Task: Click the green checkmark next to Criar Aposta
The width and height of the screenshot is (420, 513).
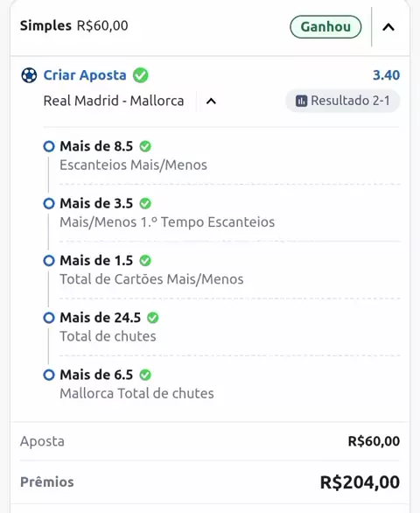Action: [x=140, y=75]
